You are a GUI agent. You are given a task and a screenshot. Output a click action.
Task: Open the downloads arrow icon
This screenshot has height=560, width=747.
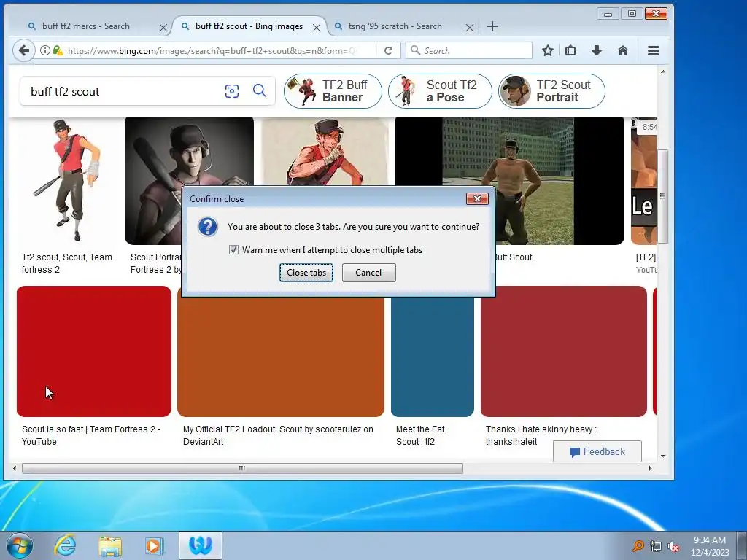tap(597, 50)
